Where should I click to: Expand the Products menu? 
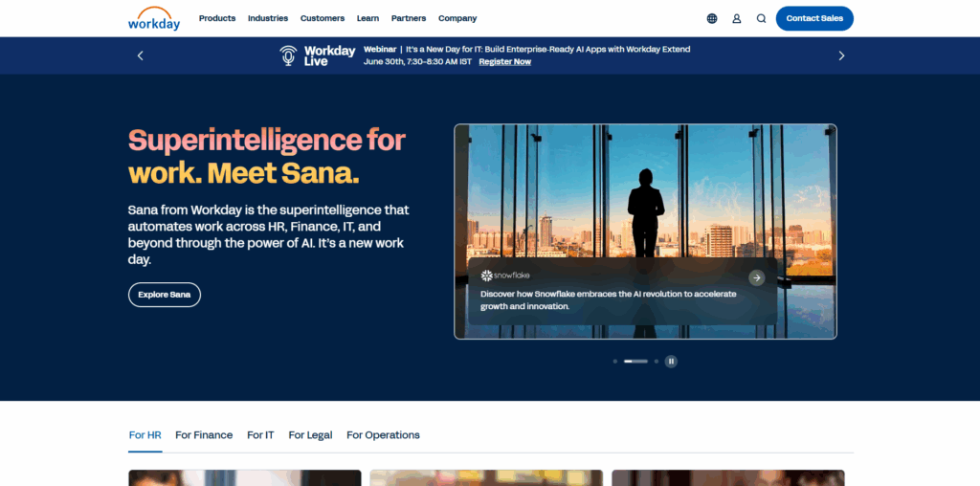point(217,18)
